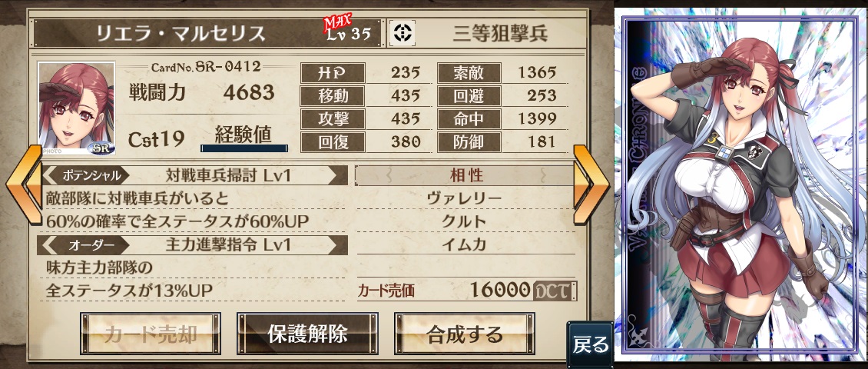Click the 合成する synthesize button
The image size is (868, 369).
click(x=465, y=334)
